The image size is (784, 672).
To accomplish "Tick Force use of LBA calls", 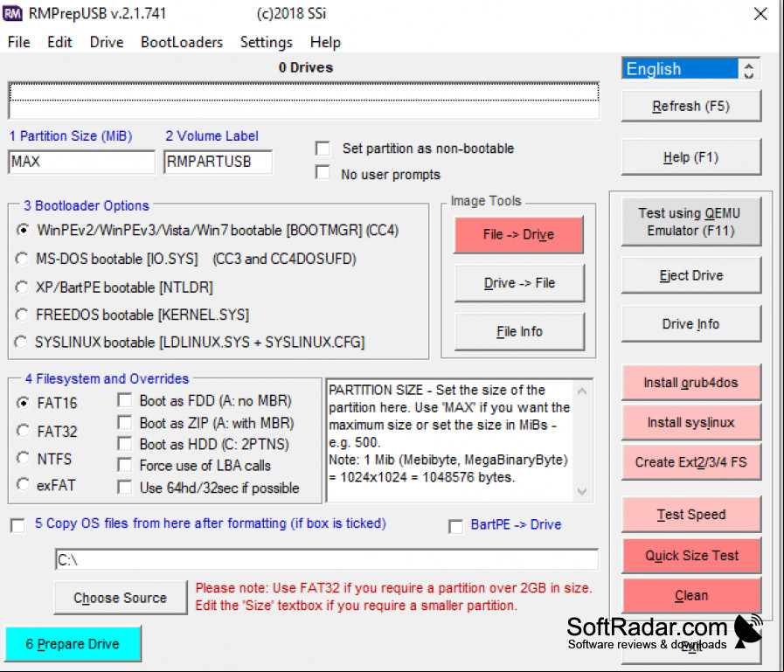I will (x=124, y=466).
